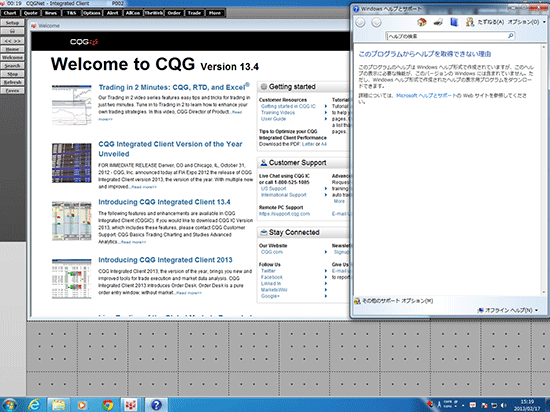Click the Setup sidebar button
The width and height of the screenshot is (550, 412).
pos(12,23)
